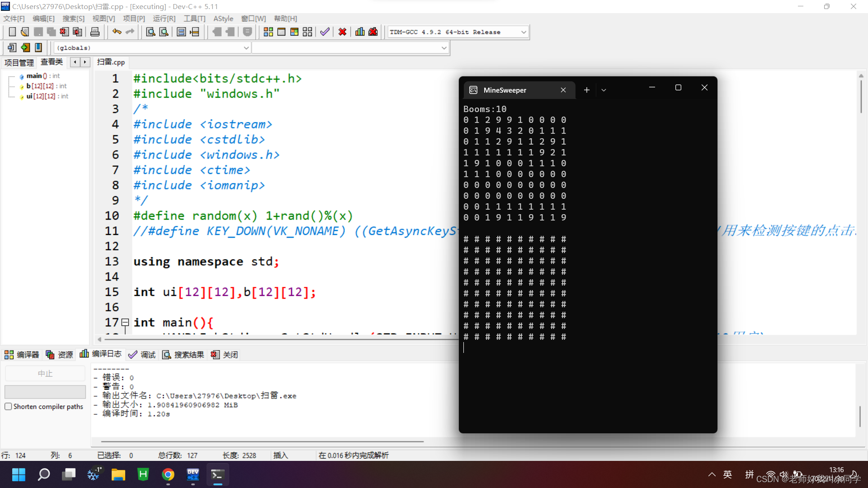
Task: Select the 扫雷.cpp editor tab
Action: (111, 62)
